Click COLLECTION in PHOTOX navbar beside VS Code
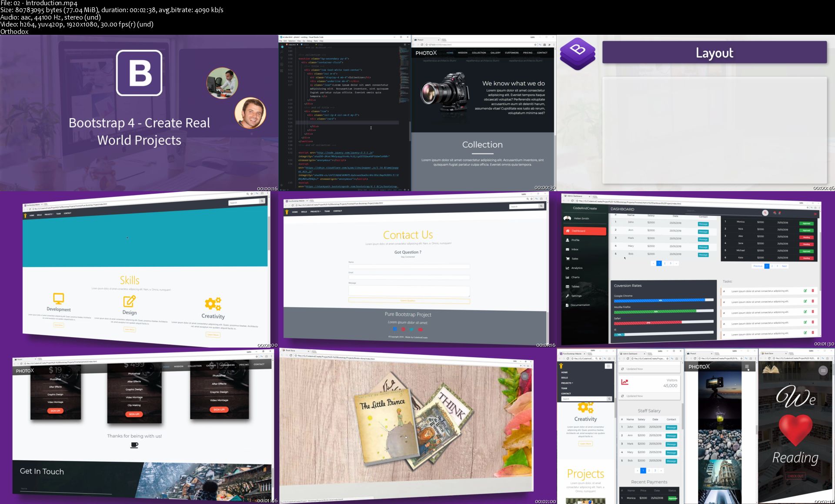This screenshot has height=504, width=835. coord(479,53)
